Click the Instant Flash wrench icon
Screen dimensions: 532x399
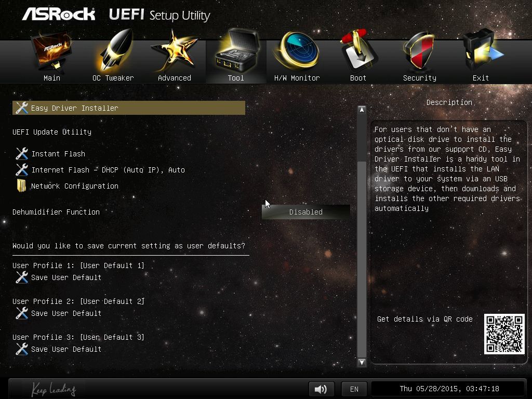pyautogui.click(x=22, y=154)
